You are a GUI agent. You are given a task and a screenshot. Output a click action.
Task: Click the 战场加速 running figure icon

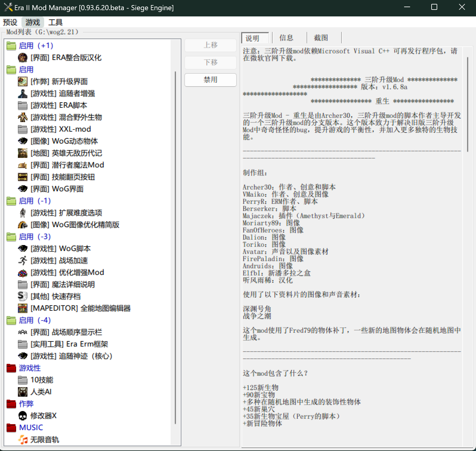point(23,261)
